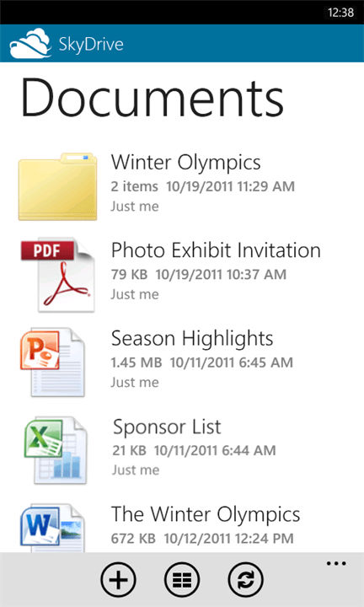
Task: Tap the PowerPoint file icon
Action: pos(52,363)
